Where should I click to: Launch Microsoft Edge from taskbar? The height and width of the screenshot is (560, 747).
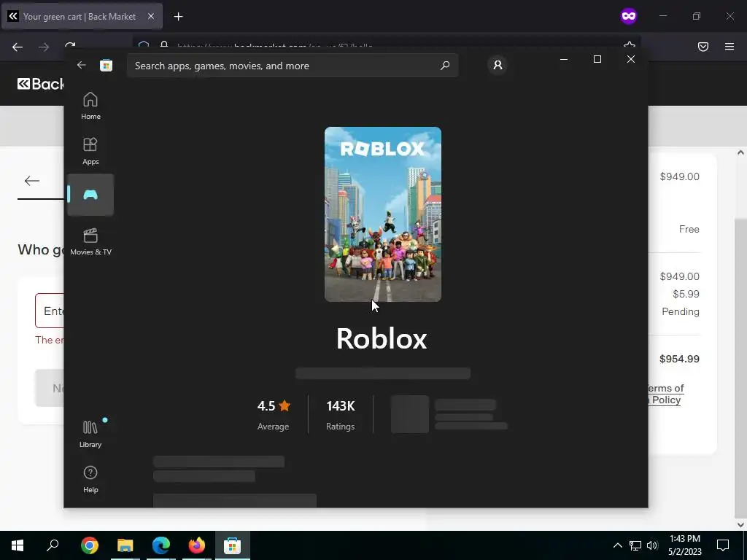coord(161,545)
